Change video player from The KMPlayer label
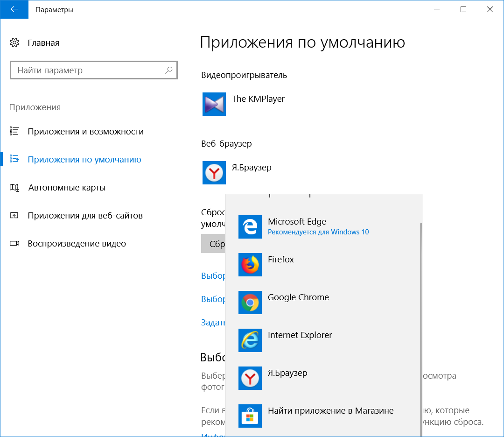Viewport: 504px width, 437px height. pos(258,99)
